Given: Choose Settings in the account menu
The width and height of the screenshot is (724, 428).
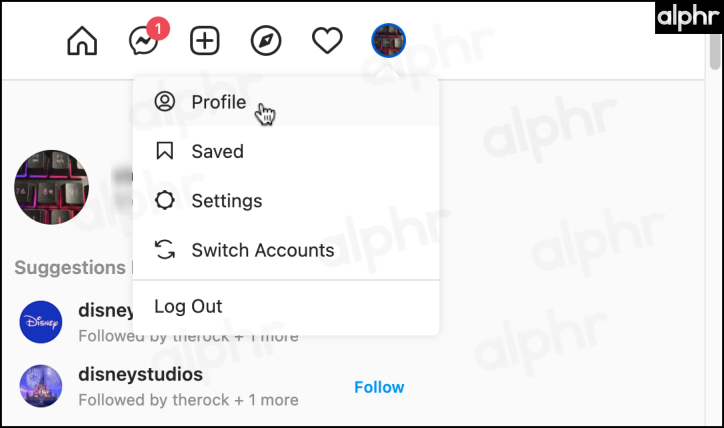Looking at the screenshot, I should pyautogui.click(x=286, y=200).
